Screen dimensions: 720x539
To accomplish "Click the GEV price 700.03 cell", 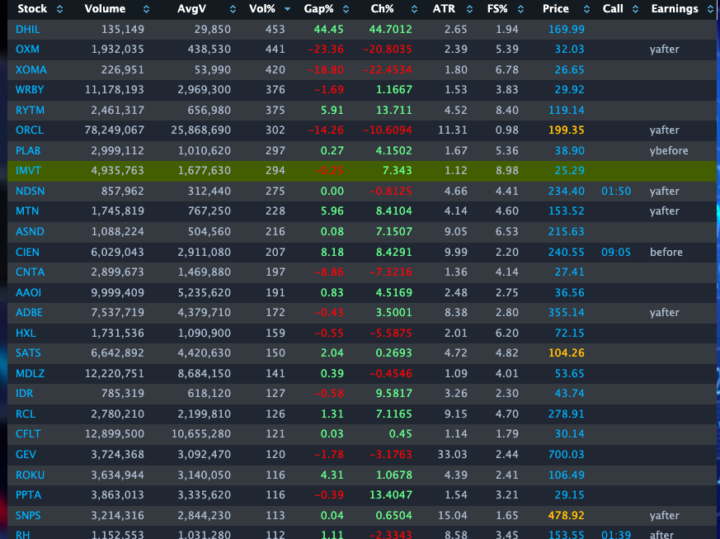I will tap(565, 454).
